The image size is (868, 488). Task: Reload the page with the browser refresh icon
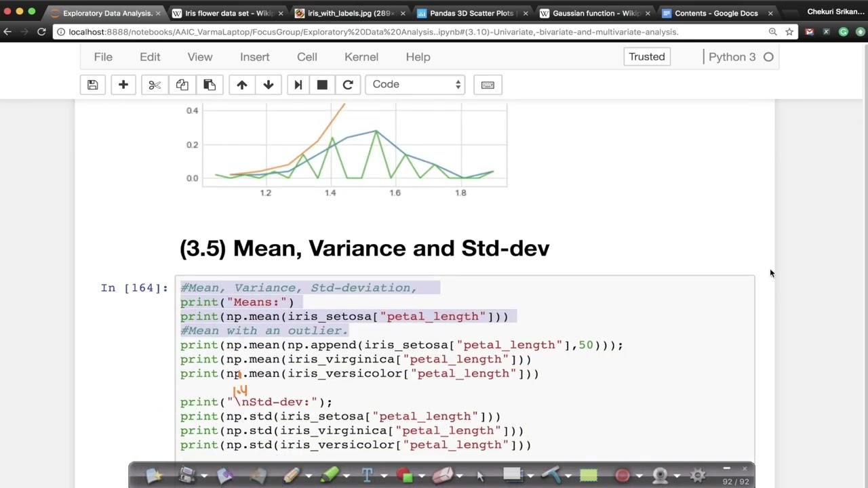(x=41, y=32)
